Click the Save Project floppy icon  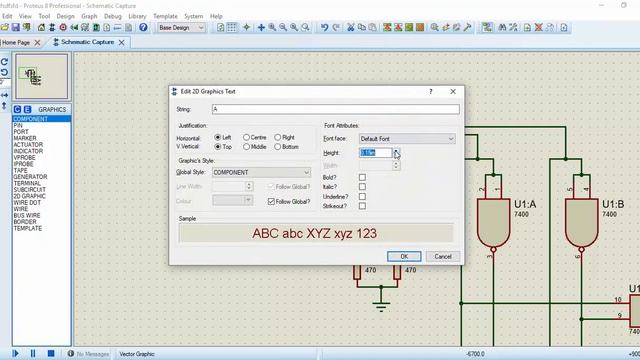point(16,27)
